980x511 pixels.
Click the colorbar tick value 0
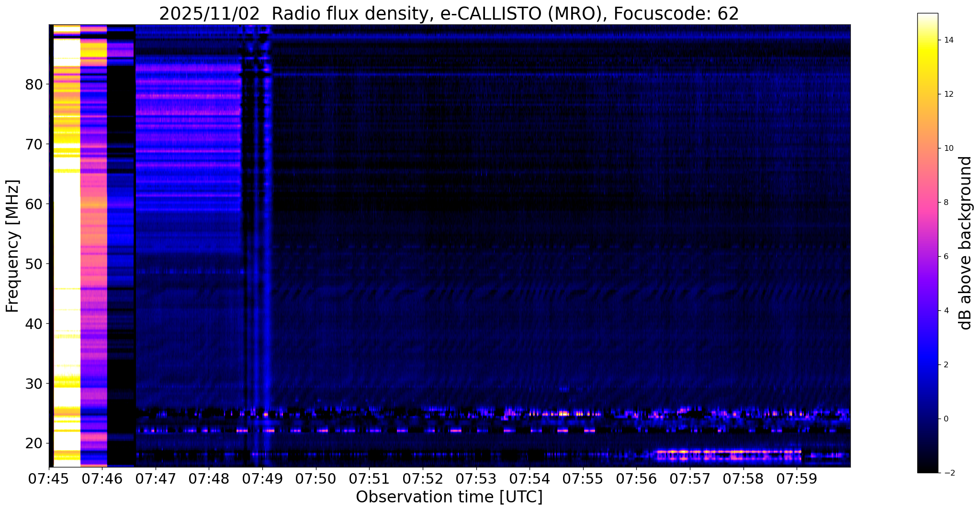(x=947, y=419)
